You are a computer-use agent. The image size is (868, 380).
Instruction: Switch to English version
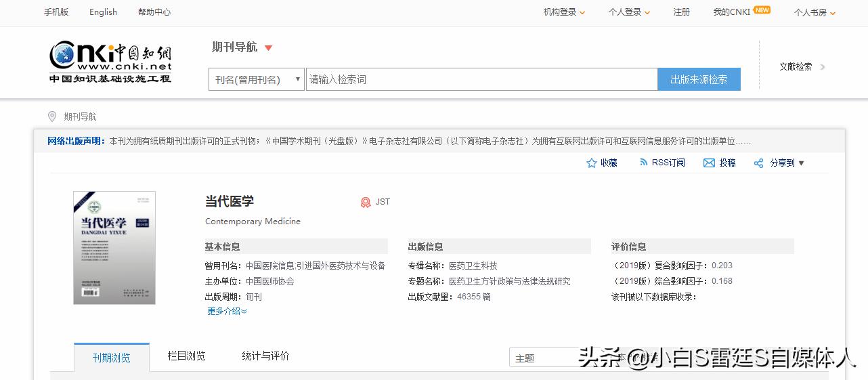(x=103, y=12)
